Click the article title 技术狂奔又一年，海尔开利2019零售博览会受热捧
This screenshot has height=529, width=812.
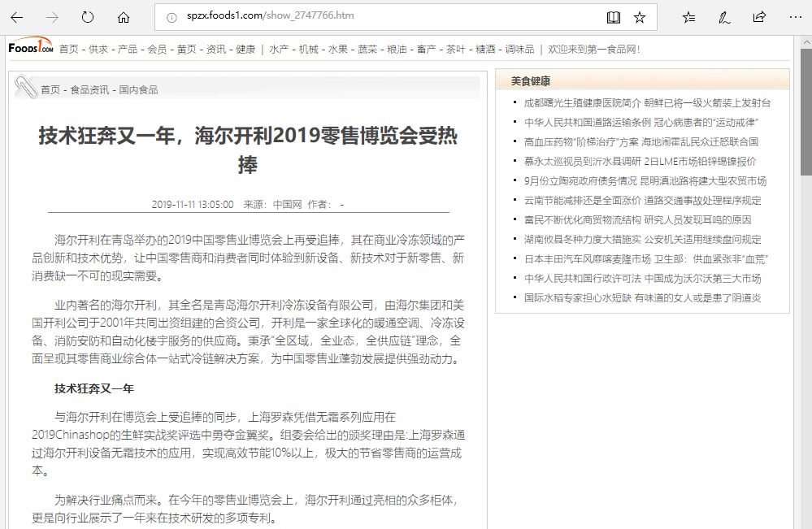pos(248,150)
